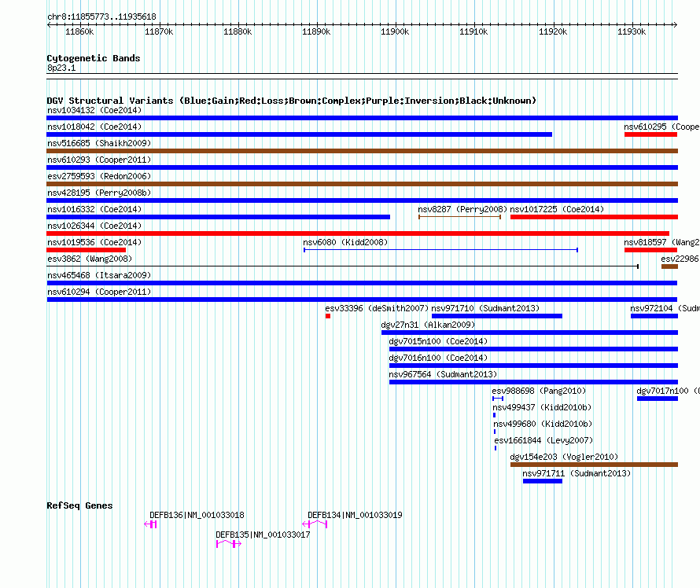Click nsv428195 (Perry2008b) variant bar
This screenshot has height=588, width=700.
click(x=362, y=200)
